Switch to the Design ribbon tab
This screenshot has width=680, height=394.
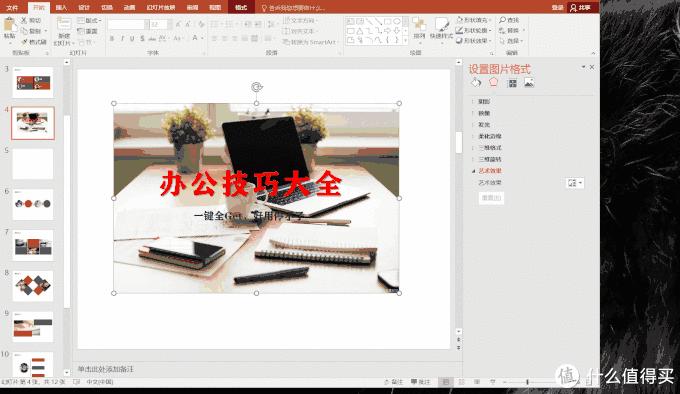[x=84, y=7]
